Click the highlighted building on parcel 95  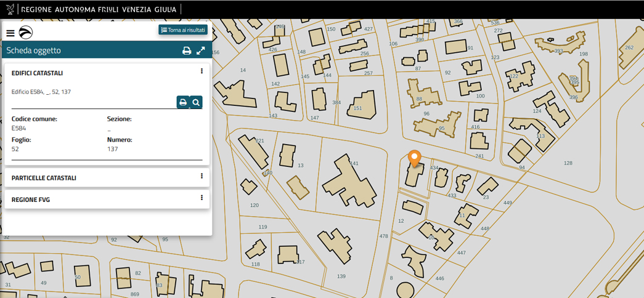tap(438, 124)
